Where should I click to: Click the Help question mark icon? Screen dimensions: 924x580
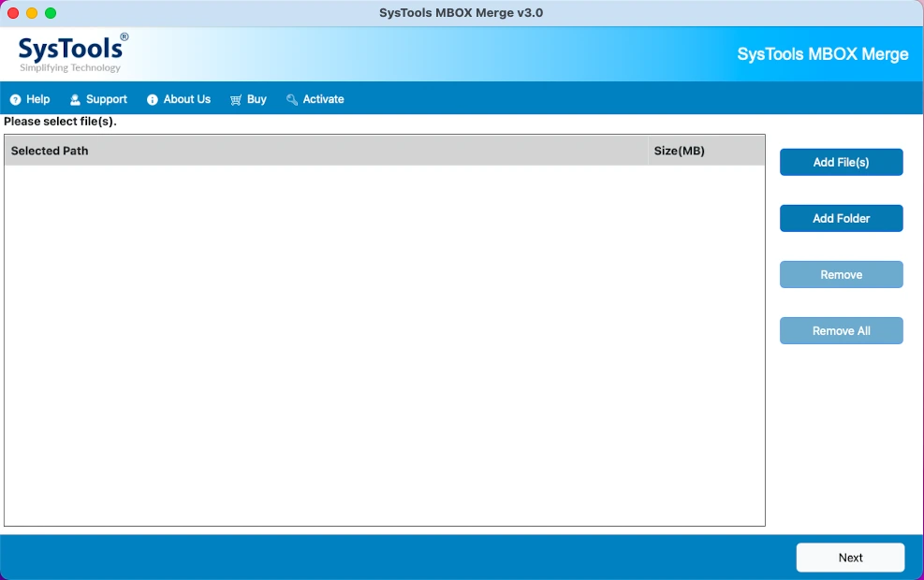15,99
